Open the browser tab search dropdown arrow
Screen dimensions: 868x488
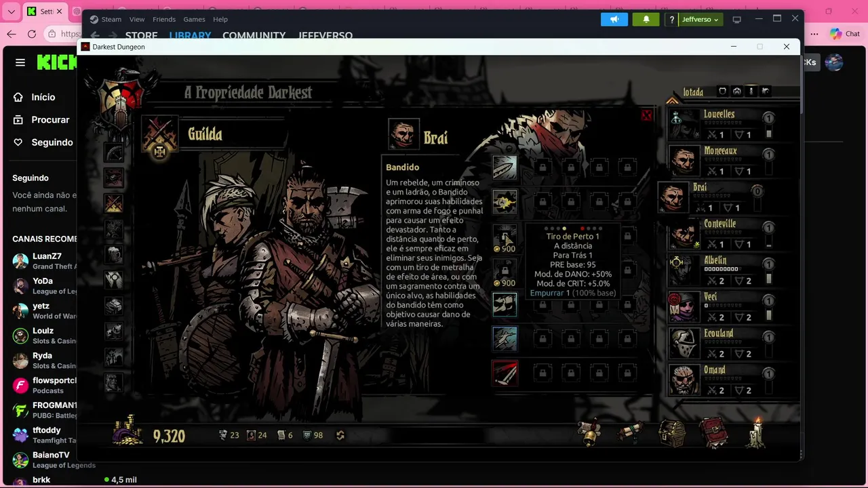[11, 12]
